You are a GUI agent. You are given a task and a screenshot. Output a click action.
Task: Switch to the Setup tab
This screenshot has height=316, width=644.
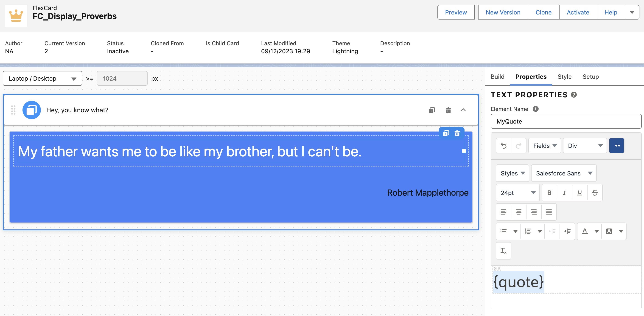(591, 76)
